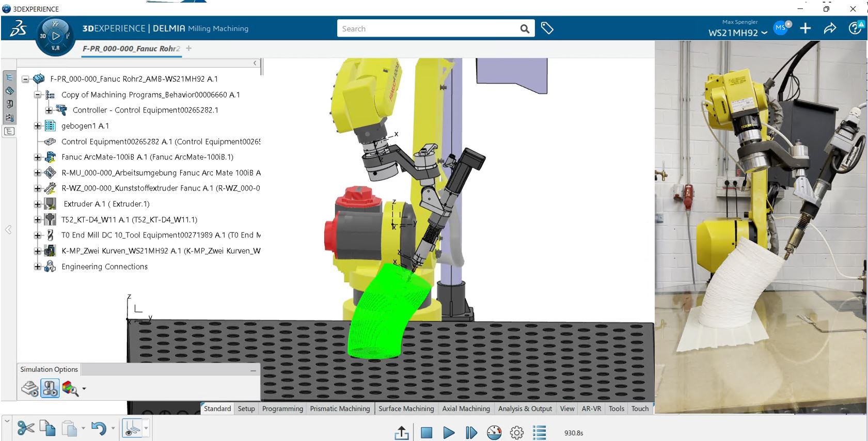Click the compass play button
The width and height of the screenshot is (868, 441).
56,36
